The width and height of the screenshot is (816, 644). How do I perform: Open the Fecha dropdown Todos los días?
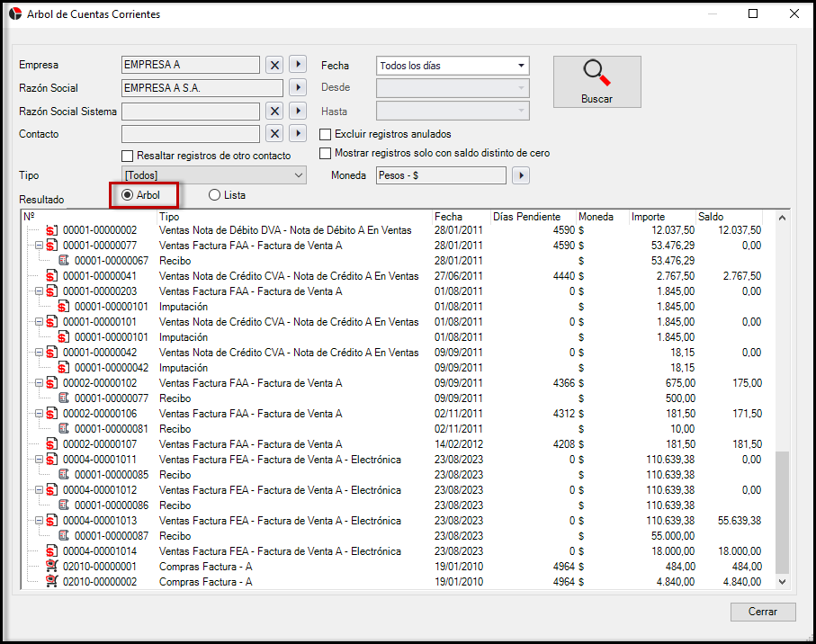(453, 66)
